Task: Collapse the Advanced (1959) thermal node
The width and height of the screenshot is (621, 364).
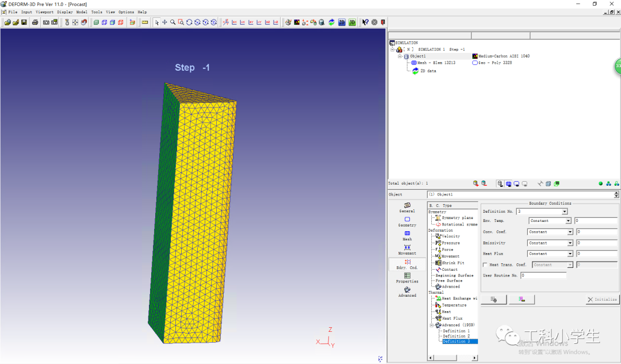Action: (x=432, y=325)
